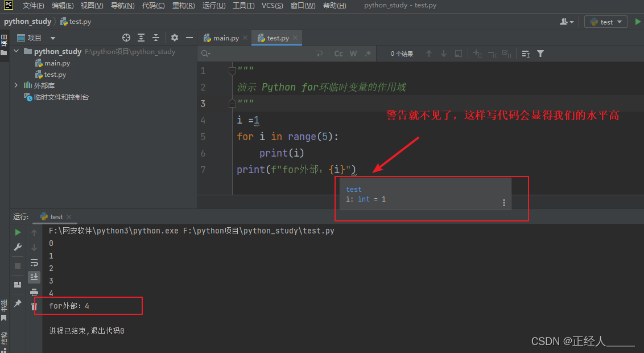Open more options in tooltip popup
The height and width of the screenshot is (353, 644).
pyautogui.click(x=504, y=203)
